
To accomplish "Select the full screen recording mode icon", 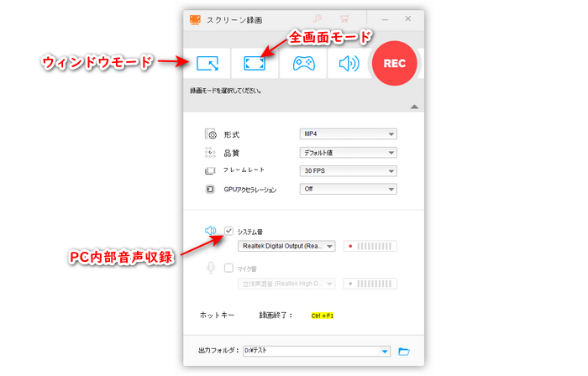I will 255,63.
